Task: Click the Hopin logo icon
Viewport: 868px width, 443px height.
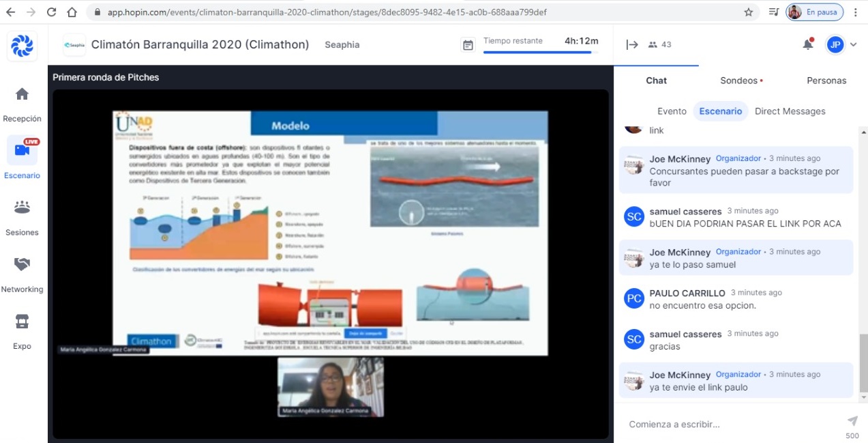Action: coord(23,45)
